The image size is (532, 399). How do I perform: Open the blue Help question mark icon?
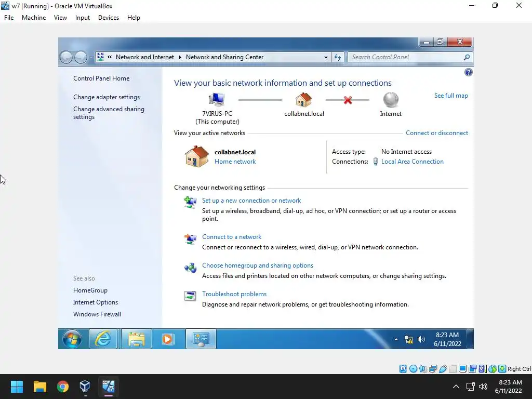click(x=468, y=72)
